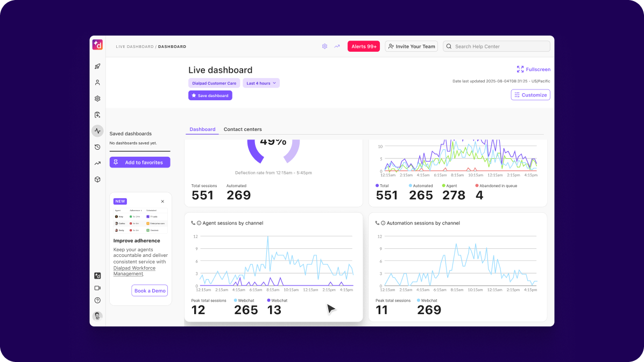Click LIVE DASHBOARD breadcrumb

[x=135, y=47]
